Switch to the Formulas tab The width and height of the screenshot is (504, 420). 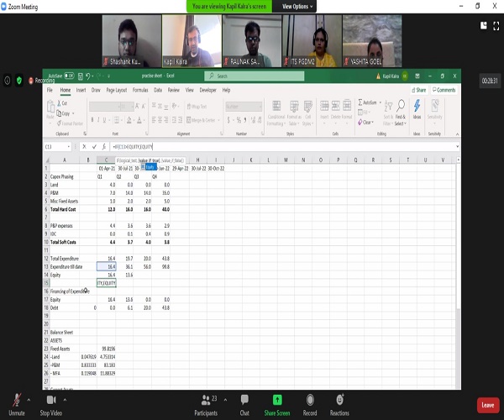point(140,90)
